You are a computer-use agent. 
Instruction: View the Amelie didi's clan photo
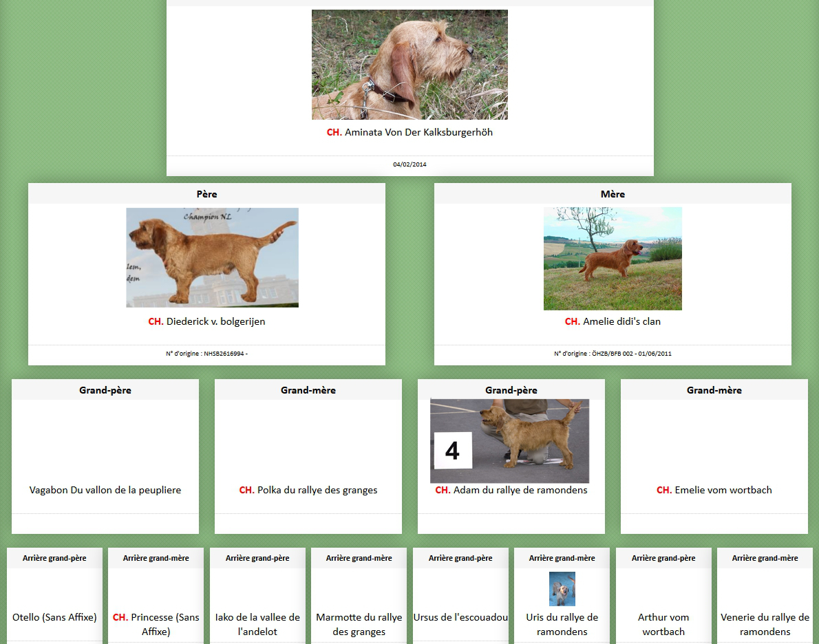tap(613, 259)
